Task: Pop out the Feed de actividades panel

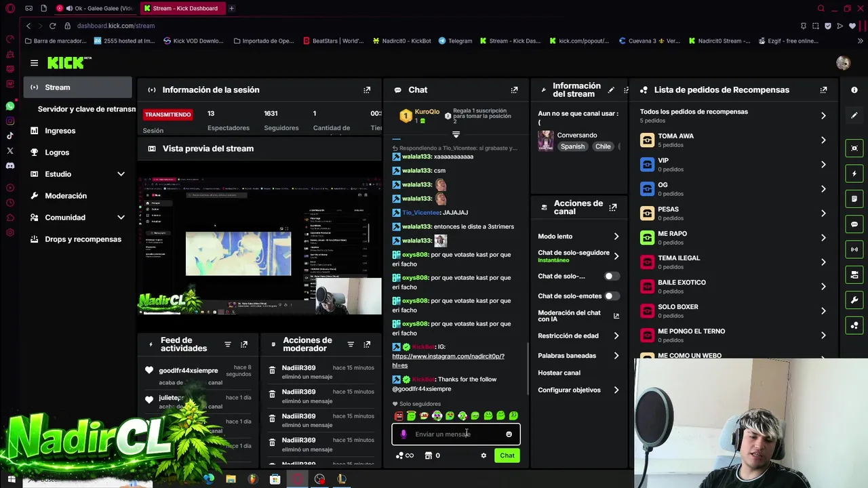Action: (x=244, y=344)
